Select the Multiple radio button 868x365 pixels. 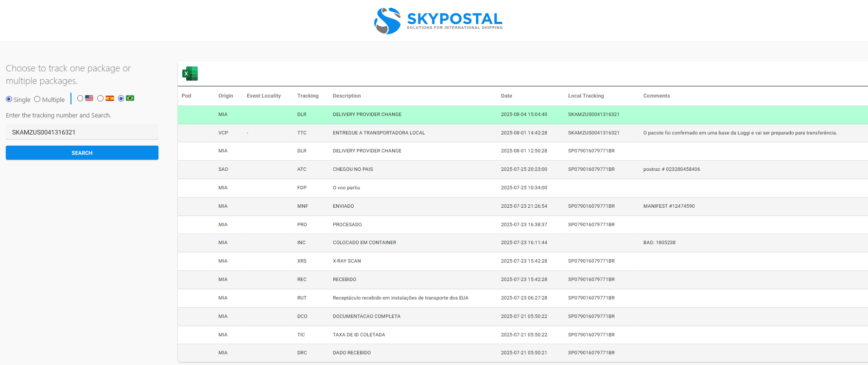pos(37,99)
